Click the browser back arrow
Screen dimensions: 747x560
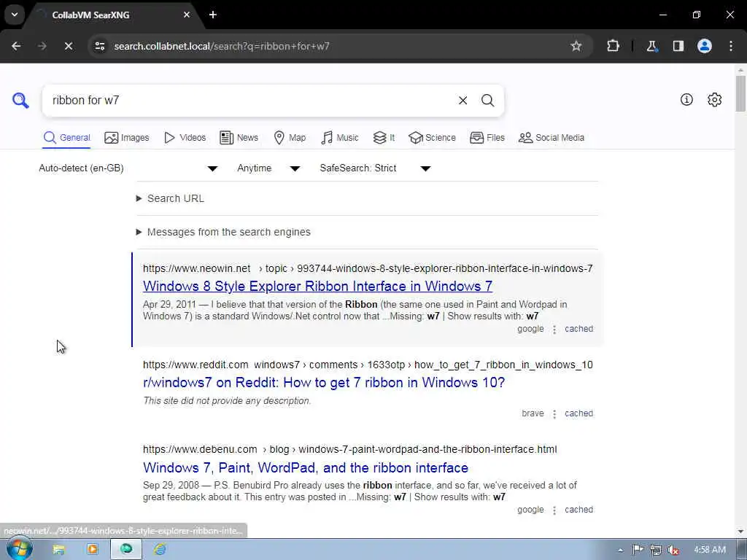[x=16, y=46]
